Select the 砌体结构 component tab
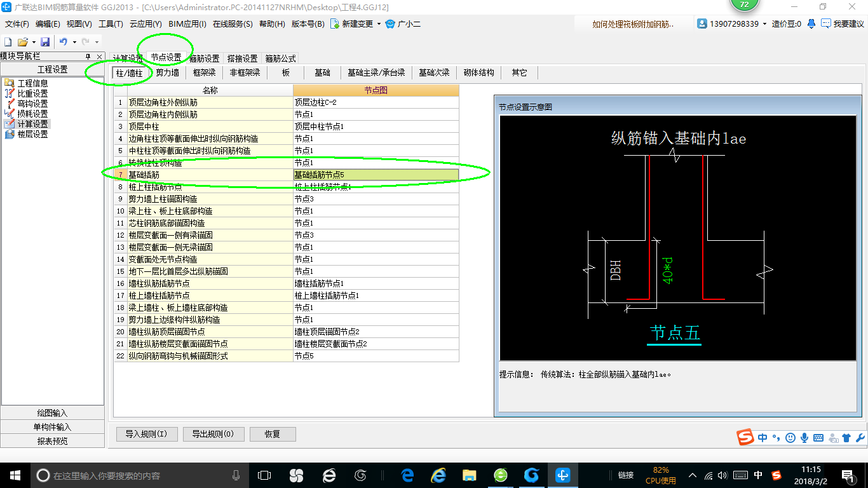Screen dimensions: 868x488 [x=479, y=72]
